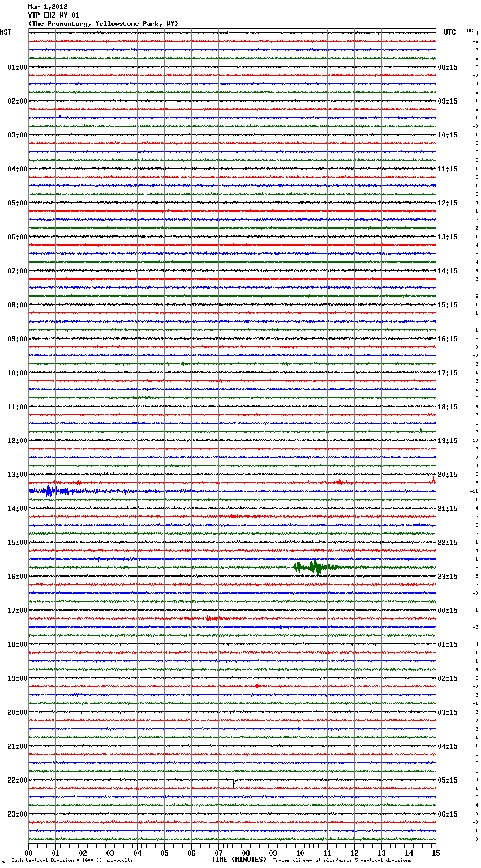
Task: Click the 'YTP EHZ WY 01' station label
Action: (53, 15)
